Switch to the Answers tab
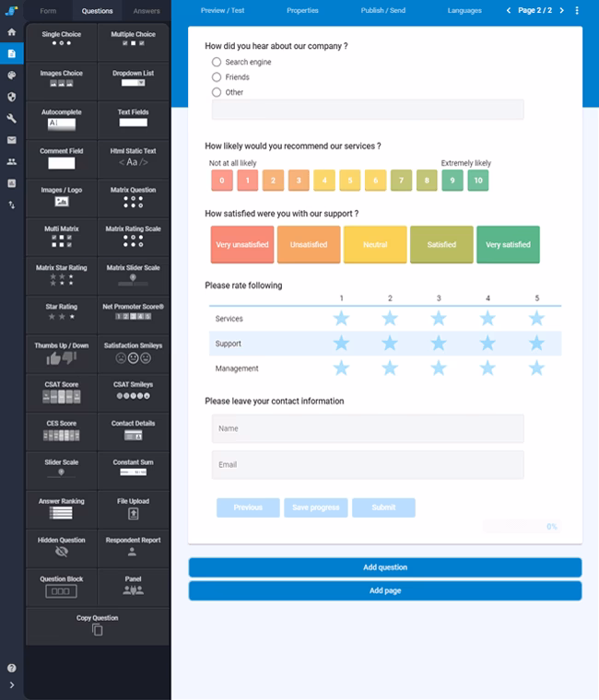The width and height of the screenshot is (599, 700). [x=147, y=11]
